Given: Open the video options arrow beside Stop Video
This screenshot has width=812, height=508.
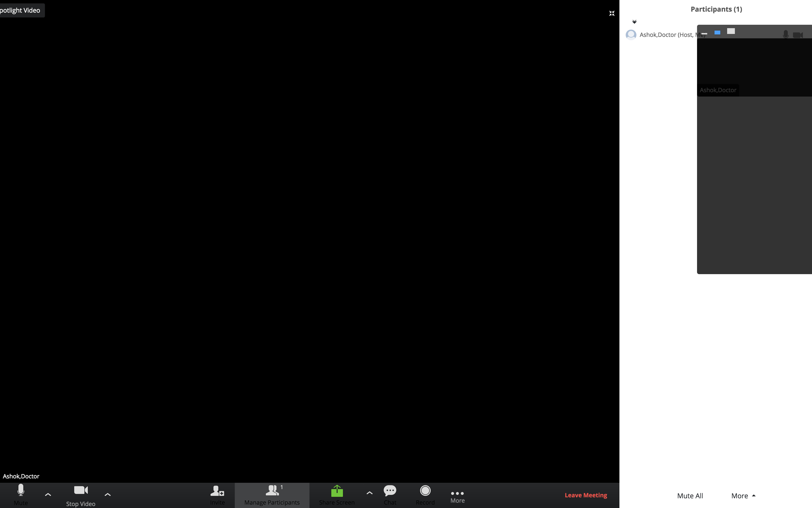Looking at the screenshot, I should 107,495.
